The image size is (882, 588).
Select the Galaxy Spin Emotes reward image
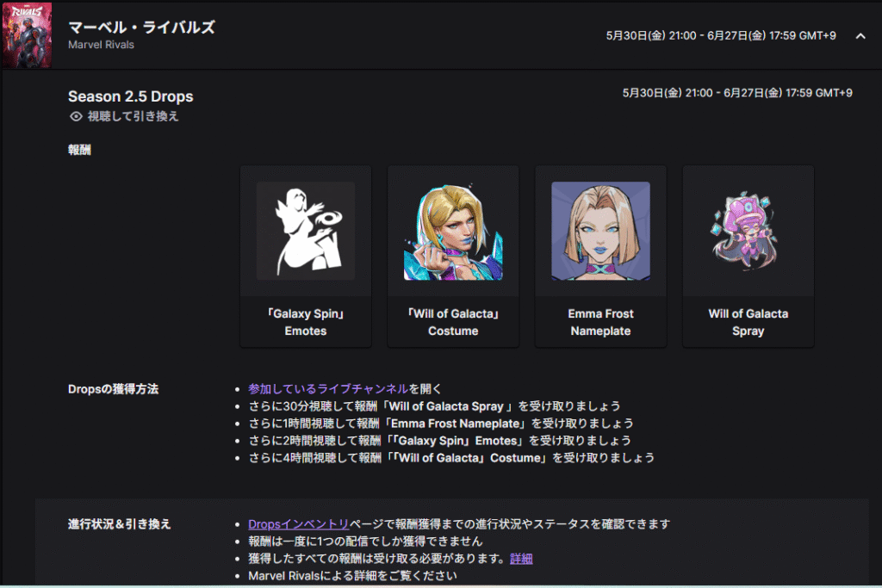pos(306,231)
